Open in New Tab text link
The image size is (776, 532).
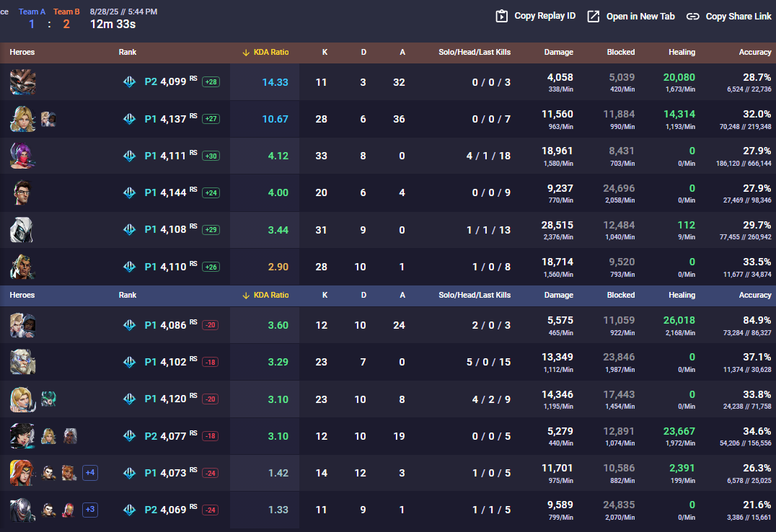click(x=640, y=17)
